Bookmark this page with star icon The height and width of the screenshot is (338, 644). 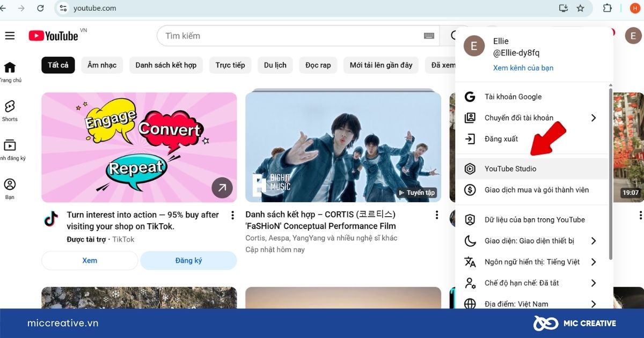point(580,8)
